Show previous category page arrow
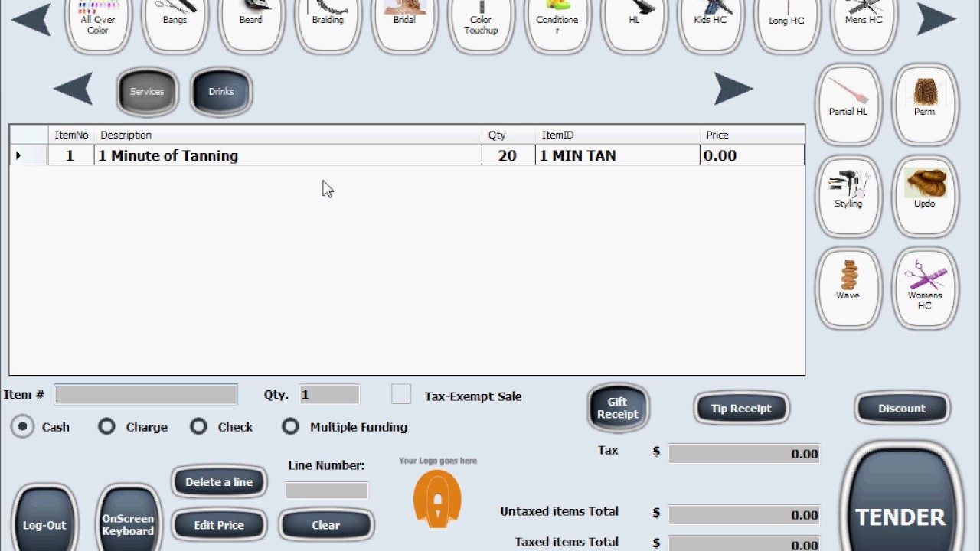Image resolution: width=980 pixels, height=551 pixels. pos(73,89)
